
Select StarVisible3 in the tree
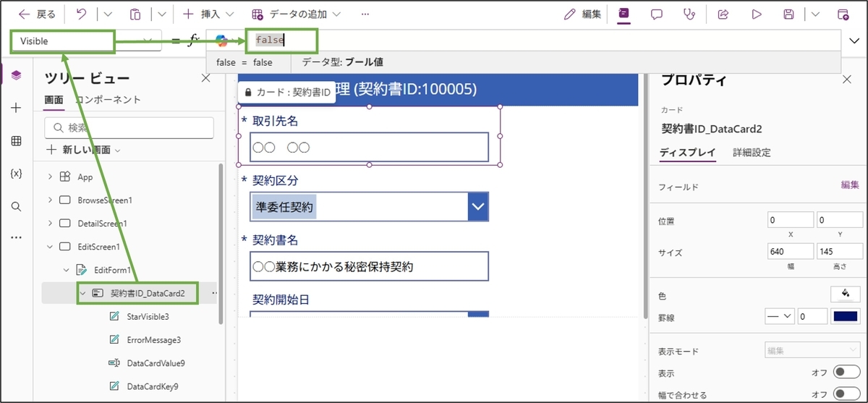click(x=148, y=317)
